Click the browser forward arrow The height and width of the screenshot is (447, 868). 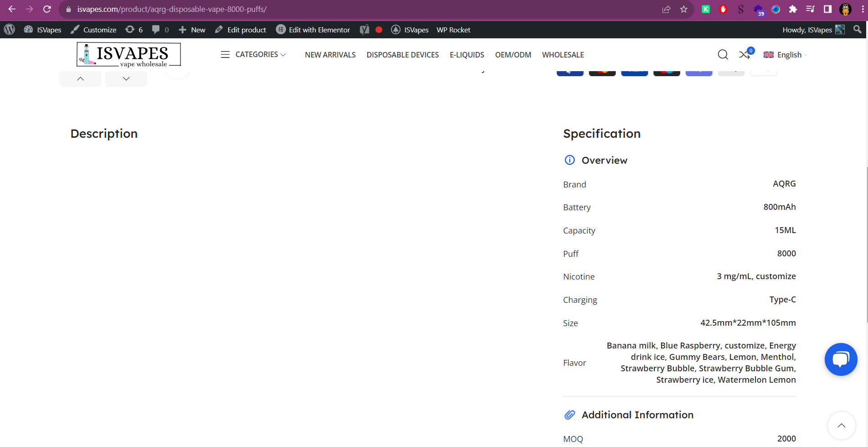click(30, 9)
